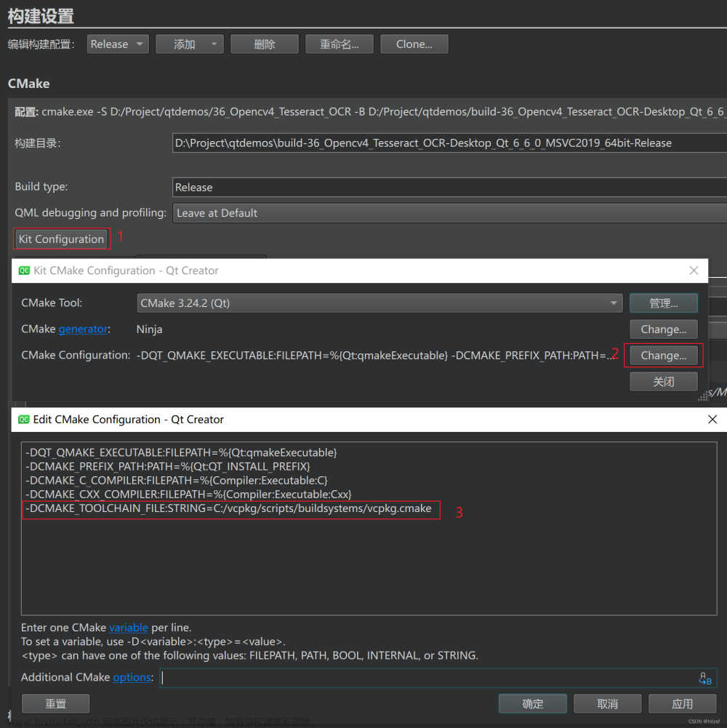This screenshot has width=727, height=728.
Task: Focus the 构建目录 build directory field
Action: click(x=449, y=143)
